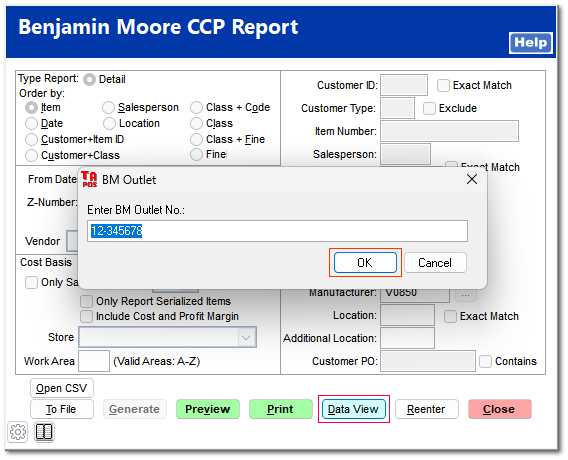The width and height of the screenshot is (568, 460).
Task: Click the TA POS icon in BM Outlet dialog
Action: tap(89, 179)
